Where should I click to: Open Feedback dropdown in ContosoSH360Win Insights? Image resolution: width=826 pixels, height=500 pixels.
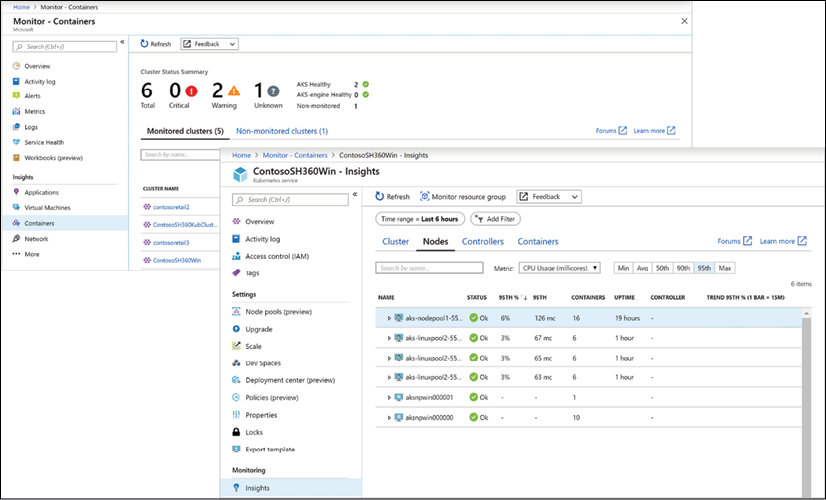tap(549, 197)
